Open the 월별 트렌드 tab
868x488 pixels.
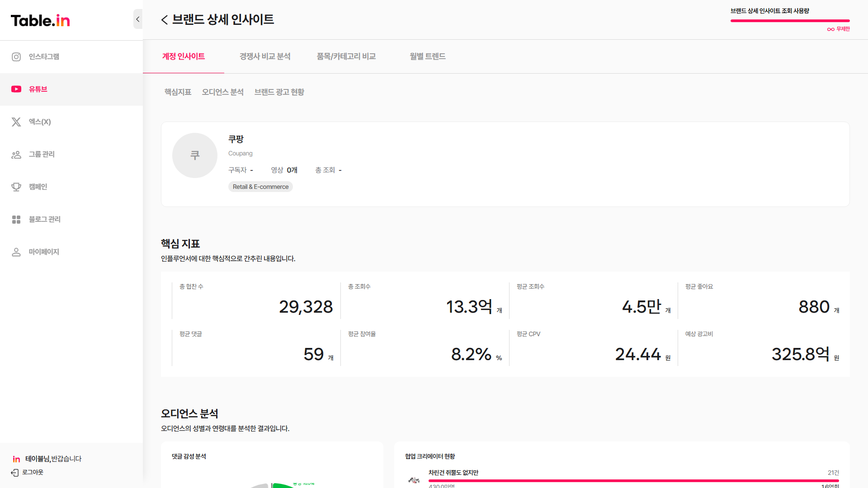tap(428, 56)
